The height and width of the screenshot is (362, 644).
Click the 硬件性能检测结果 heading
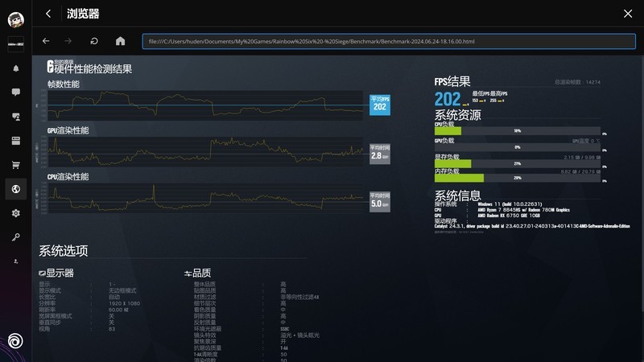click(x=93, y=68)
